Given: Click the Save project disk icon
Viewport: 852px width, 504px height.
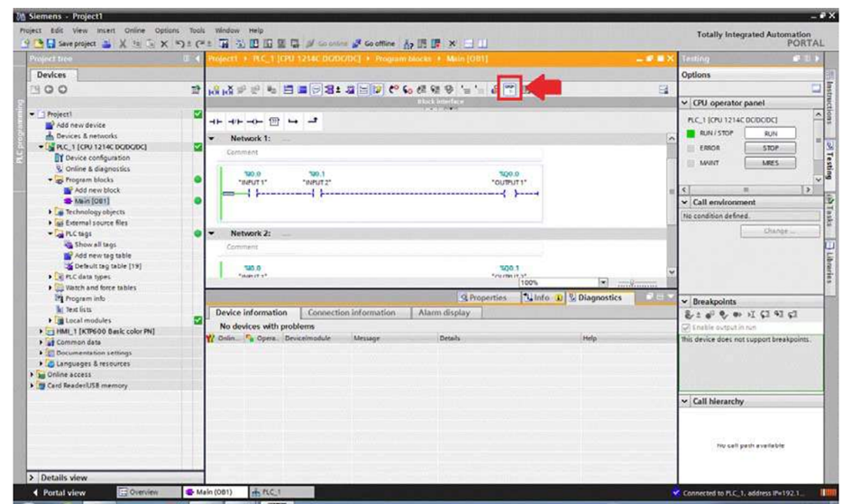Looking at the screenshot, I should (x=50, y=43).
